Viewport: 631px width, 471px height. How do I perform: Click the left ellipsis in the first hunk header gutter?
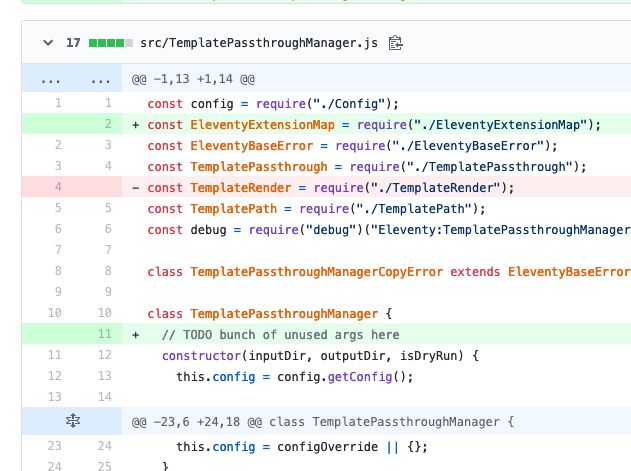coord(51,80)
